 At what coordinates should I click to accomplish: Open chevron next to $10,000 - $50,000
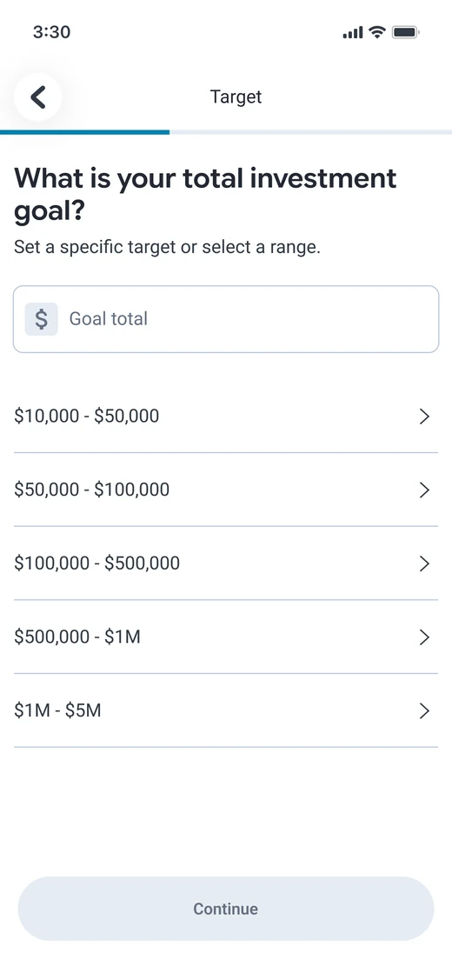(424, 417)
